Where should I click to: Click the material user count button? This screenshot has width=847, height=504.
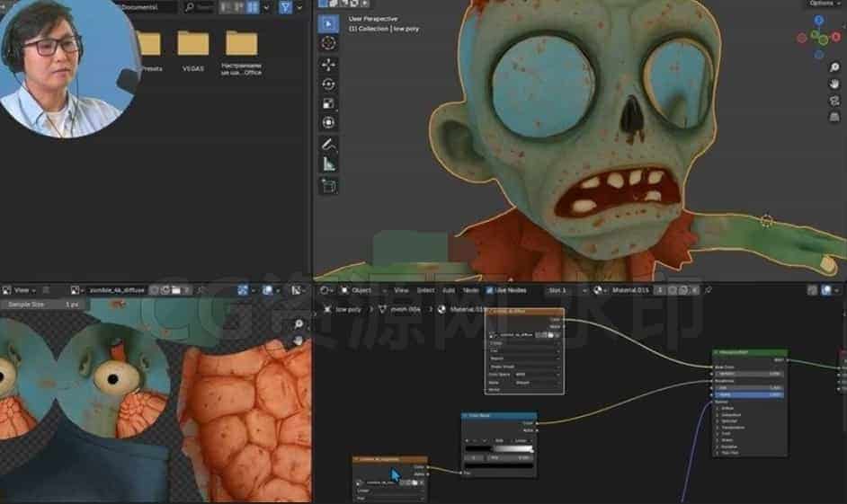tap(660, 290)
